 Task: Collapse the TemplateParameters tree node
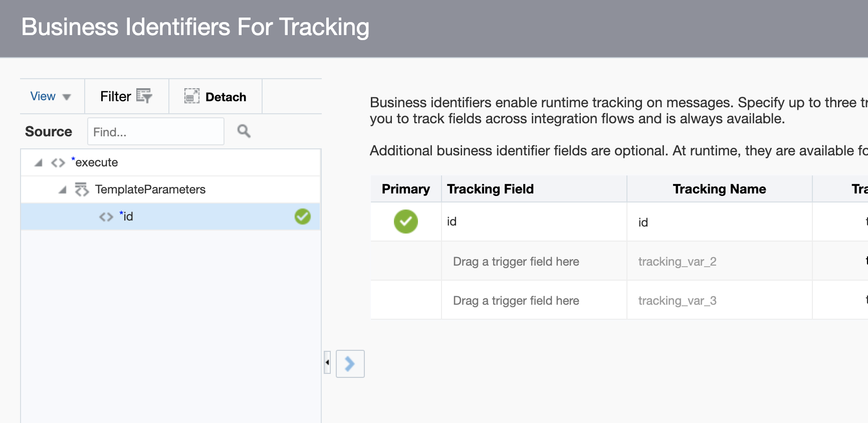coord(63,190)
